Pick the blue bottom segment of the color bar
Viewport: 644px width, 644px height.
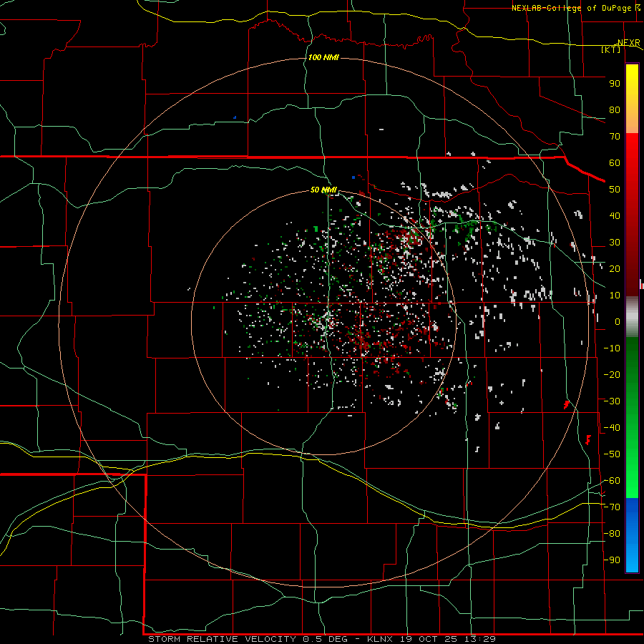pyautogui.click(x=632, y=535)
